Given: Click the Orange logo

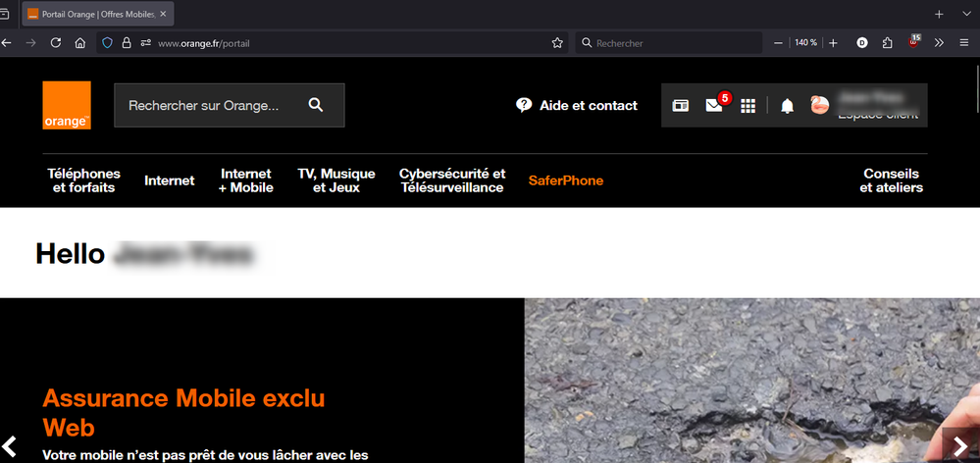Looking at the screenshot, I should [x=67, y=105].
